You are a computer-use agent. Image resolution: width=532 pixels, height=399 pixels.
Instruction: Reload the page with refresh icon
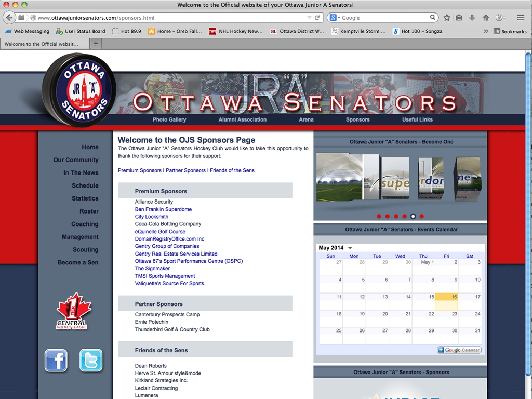[x=317, y=18]
